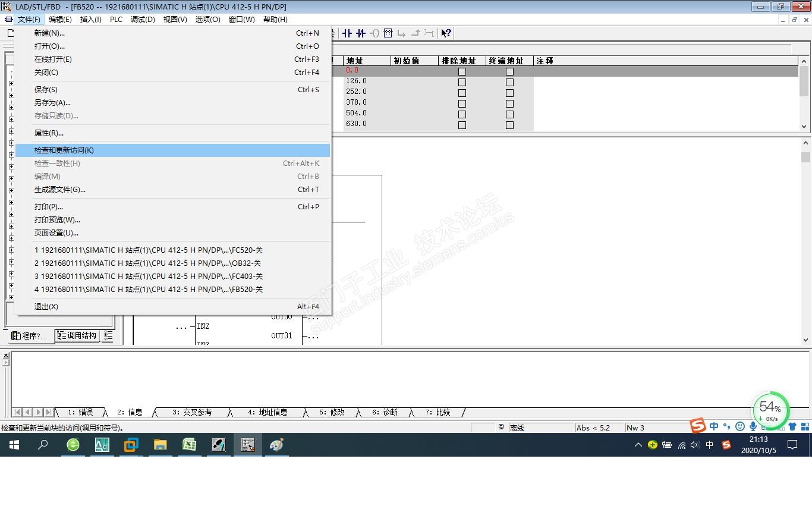Tick the 排除地址 checkbox for address 126.0

point(462,82)
